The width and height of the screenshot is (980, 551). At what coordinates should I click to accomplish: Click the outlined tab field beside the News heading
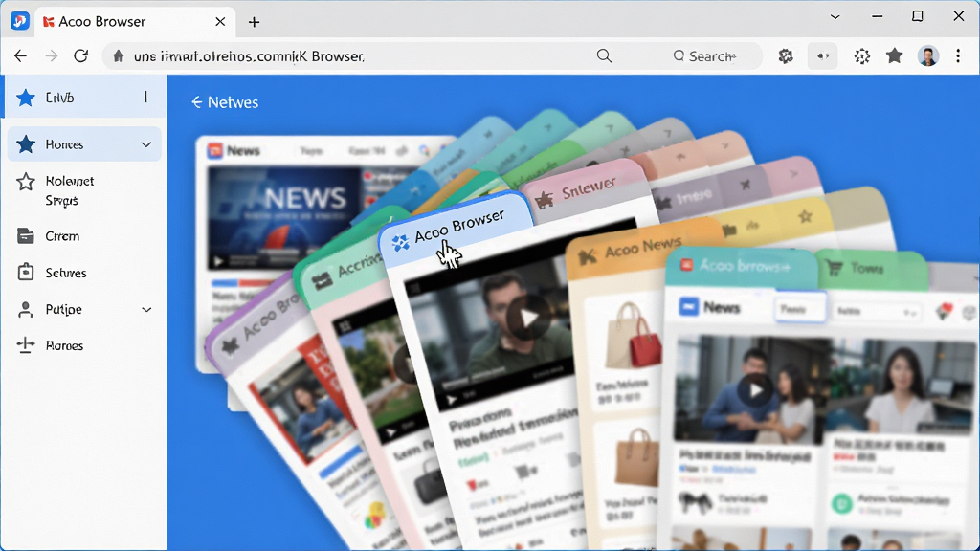(x=800, y=308)
